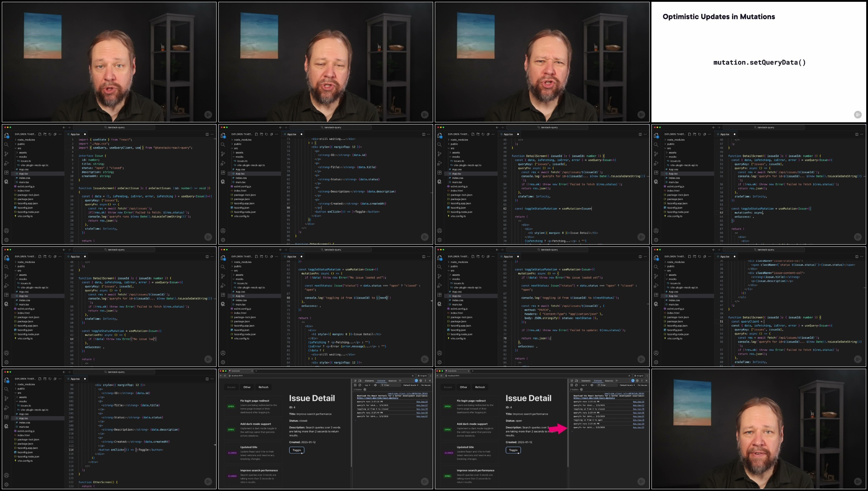Click Split Editor icon in 'interface Issue' code frame
The height and width of the screenshot is (491, 868).
click(x=207, y=134)
